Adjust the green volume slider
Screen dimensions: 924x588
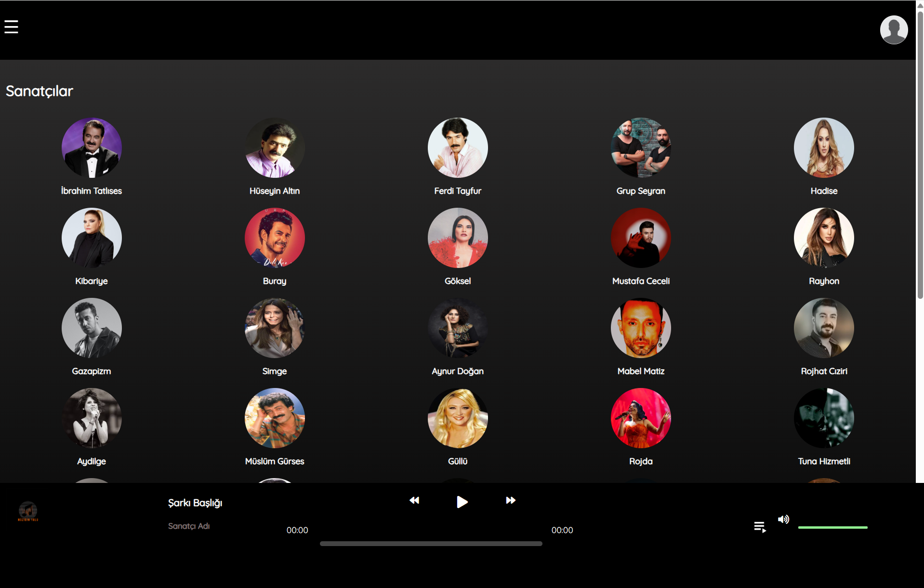point(832,527)
